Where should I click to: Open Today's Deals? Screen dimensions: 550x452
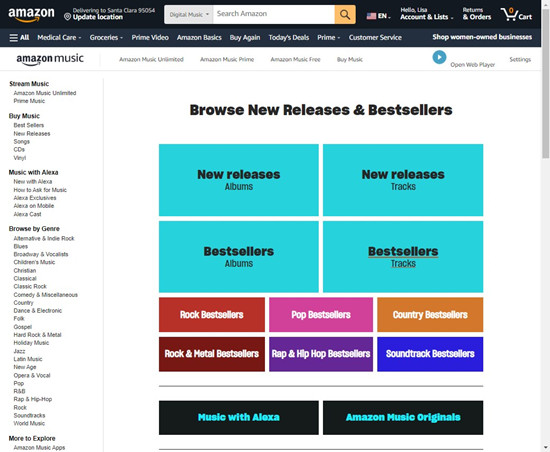tap(289, 38)
